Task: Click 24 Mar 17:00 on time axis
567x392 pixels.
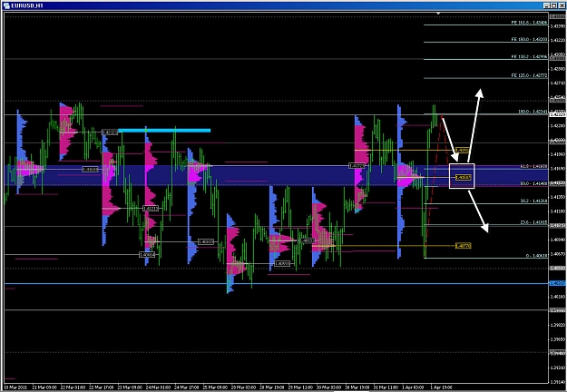Action: coord(187,387)
